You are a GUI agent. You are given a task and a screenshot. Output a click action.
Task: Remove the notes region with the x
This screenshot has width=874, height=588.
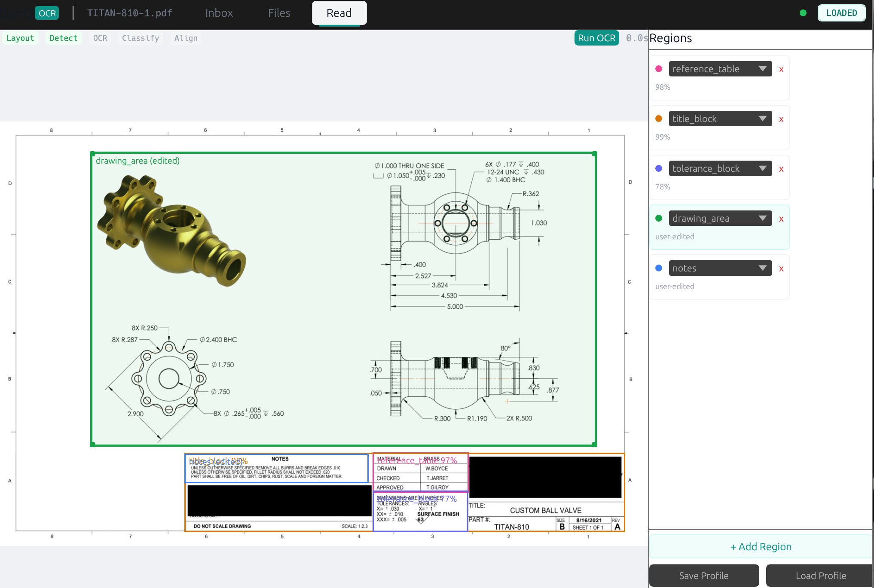[781, 269]
